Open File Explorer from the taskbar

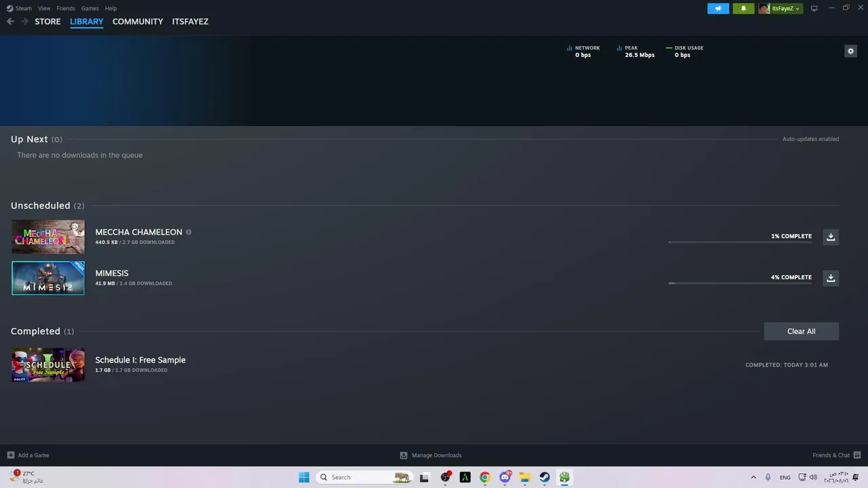(524, 477)
